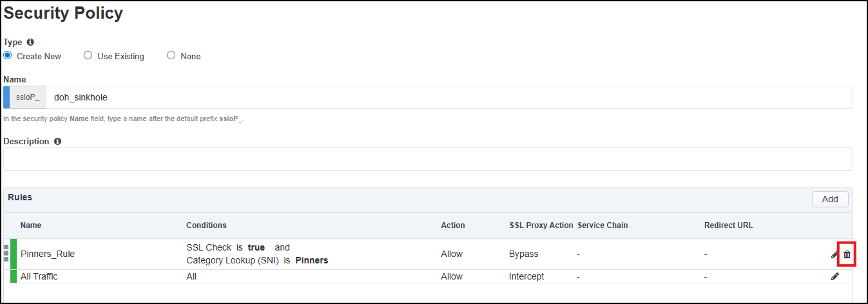
Task: Add a new rule with Add button
Action: [x=830, y=199]
